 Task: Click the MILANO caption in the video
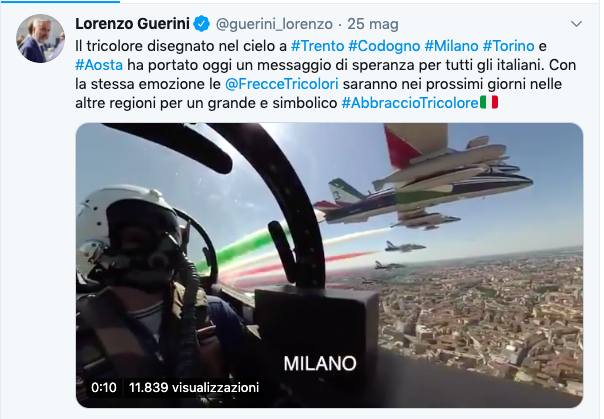(320, 363)
